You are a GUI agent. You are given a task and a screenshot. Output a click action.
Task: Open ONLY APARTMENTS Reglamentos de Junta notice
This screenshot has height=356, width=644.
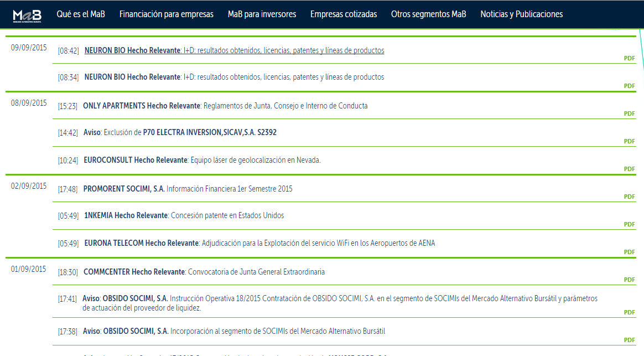click(225, 106)
